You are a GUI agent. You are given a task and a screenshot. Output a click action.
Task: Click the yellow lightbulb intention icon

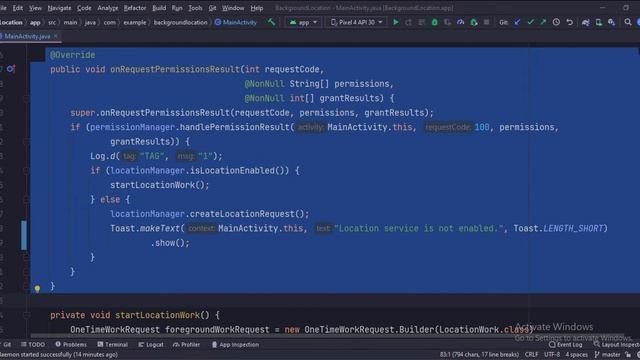(x=37, y=288)
